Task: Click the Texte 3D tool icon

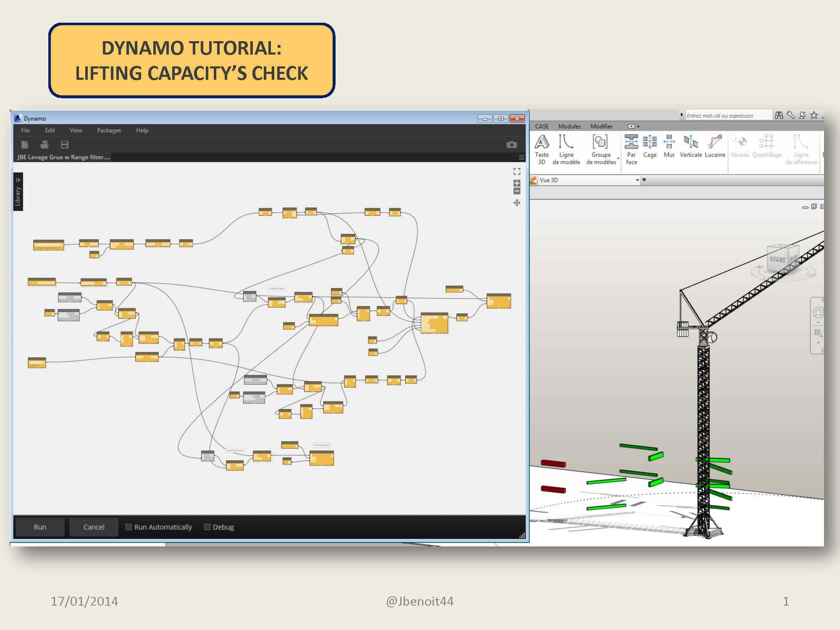Action: tap(541, 142)
